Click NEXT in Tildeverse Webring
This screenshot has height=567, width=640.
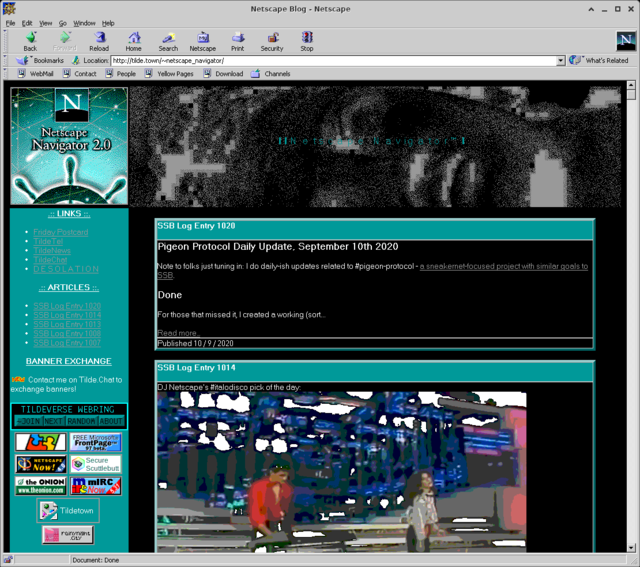tap(53, 421)
